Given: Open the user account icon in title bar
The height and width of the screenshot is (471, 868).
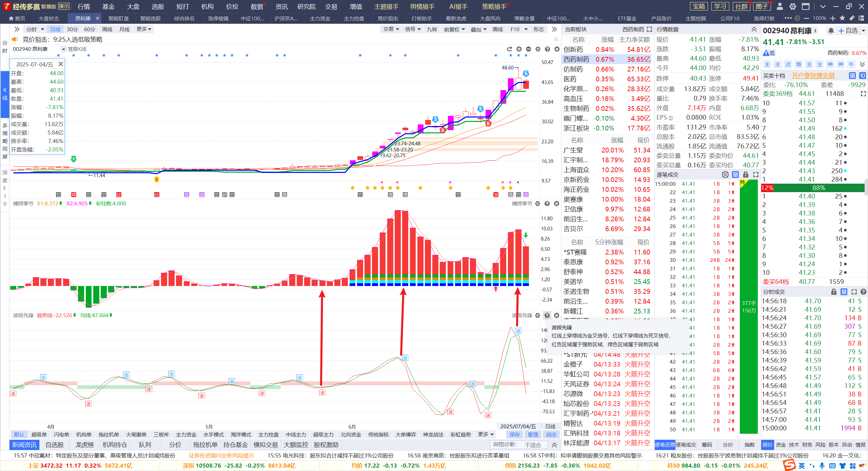Looking at the screenshot, I should [x=780, y=6].
